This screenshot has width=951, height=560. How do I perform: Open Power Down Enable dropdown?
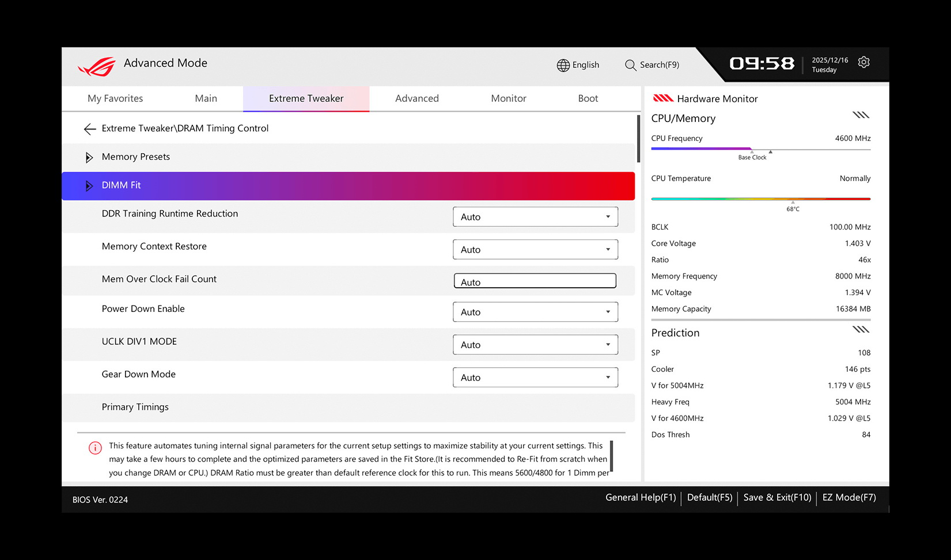click(535, 312)
